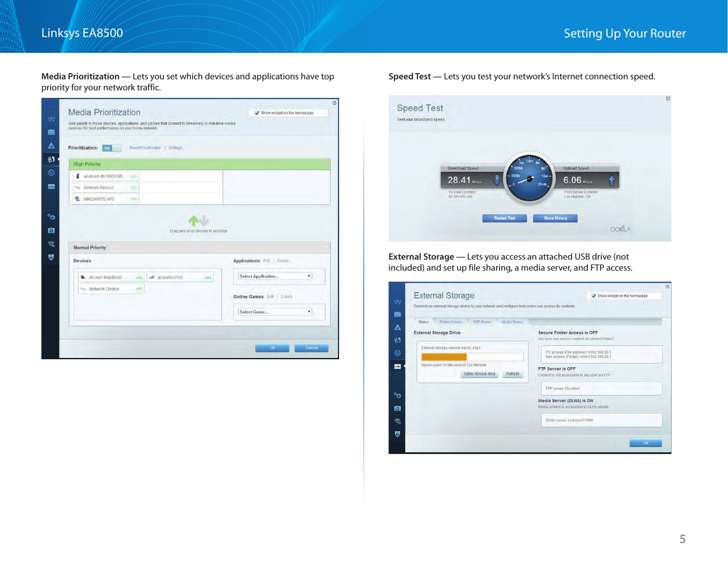Open Guest Access icon in External Storage sidebar
The image size is (728, 562).
tap(397, 314)
